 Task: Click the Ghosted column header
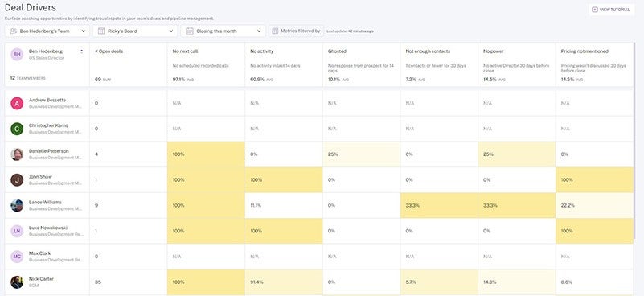[337, 51]
